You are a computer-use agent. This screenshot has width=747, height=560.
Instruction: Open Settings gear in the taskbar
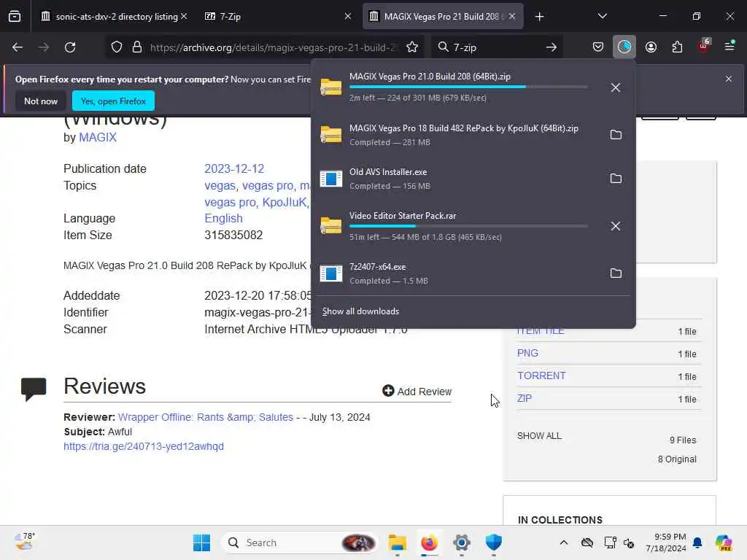pyautogui.click(x=462, y=542)
